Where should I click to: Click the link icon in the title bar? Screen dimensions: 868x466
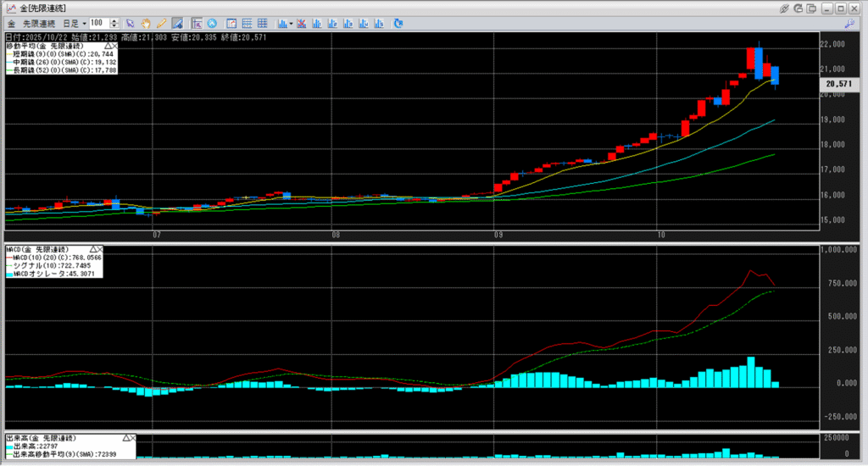786,8
